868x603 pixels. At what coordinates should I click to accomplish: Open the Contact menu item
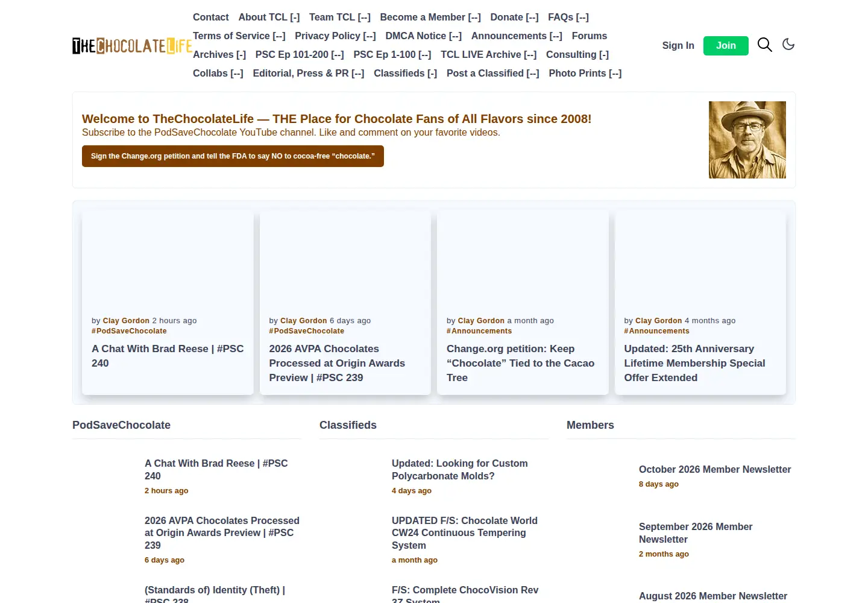point(211,17)
